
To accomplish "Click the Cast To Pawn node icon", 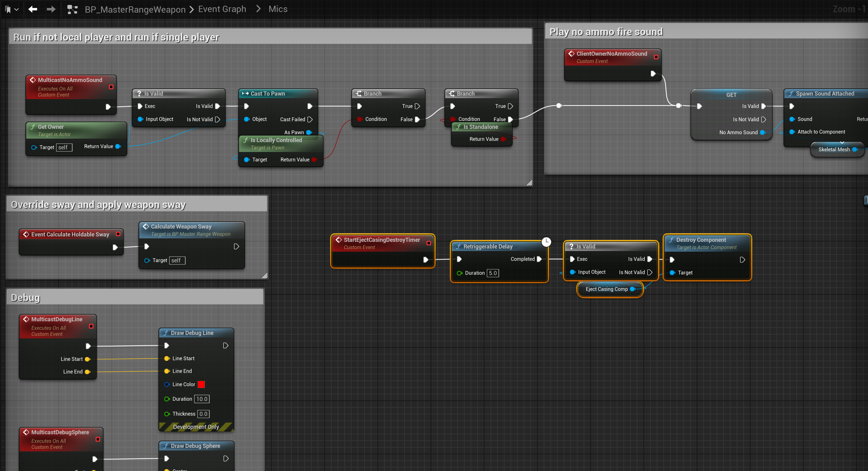I will [245, 93].
